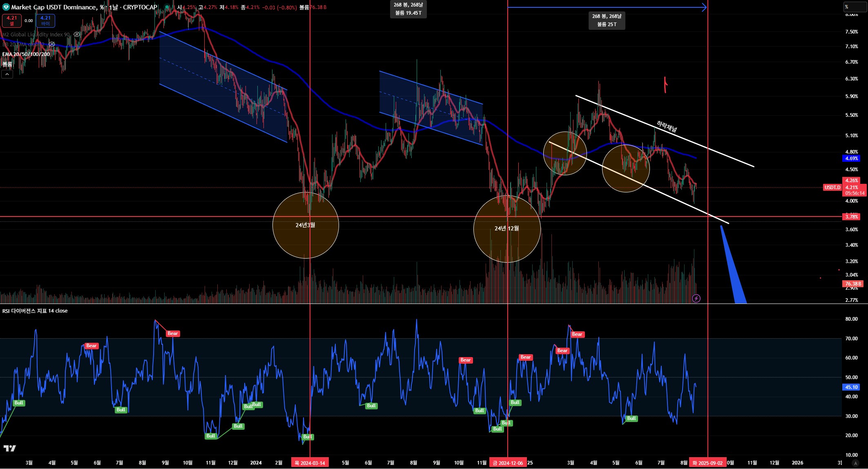Image resolution: width=868 pixels, height=469 pixels.
Task: Toggle visibility of M2 Global Liquidity Index
Action: 76,35
